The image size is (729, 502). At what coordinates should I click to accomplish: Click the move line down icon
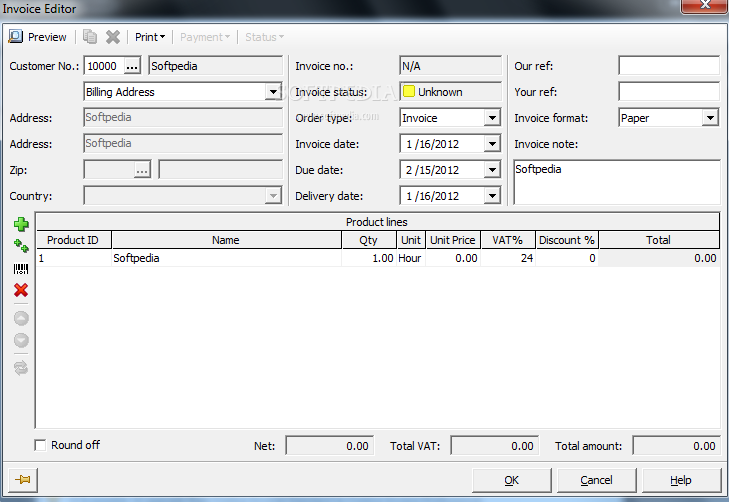pos(21,341)
